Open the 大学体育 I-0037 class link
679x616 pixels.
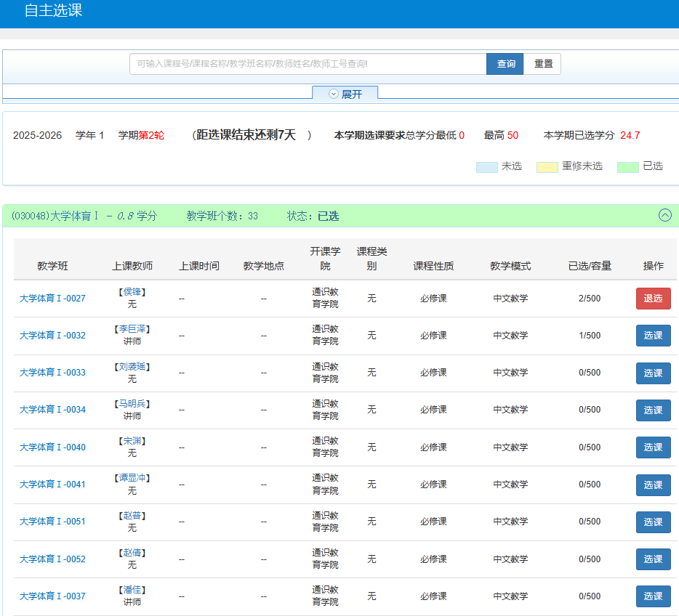pos(52,596)
